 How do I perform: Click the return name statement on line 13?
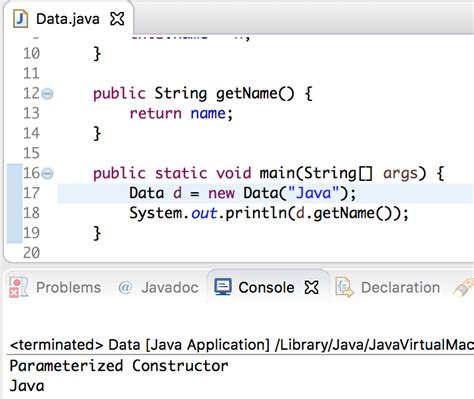(181, 114)
